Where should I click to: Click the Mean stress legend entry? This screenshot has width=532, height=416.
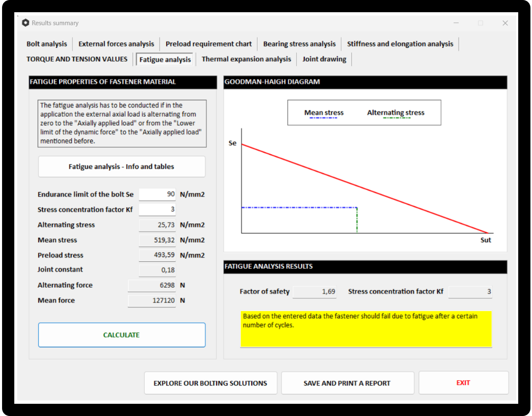(x=324, y=113)
